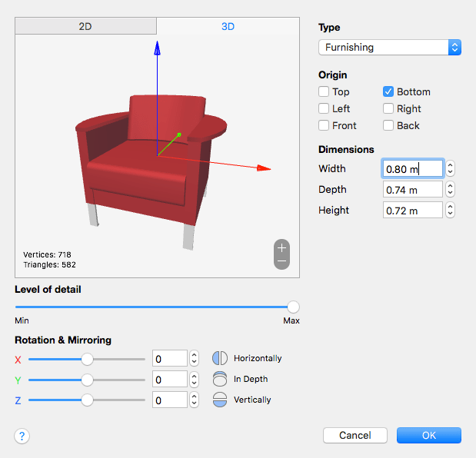Image resolution: width=476 pixels, height=458 pixels.
Task: Enable the Front origin checkbox
Action: pyautogui.click(x=324, y=125)
